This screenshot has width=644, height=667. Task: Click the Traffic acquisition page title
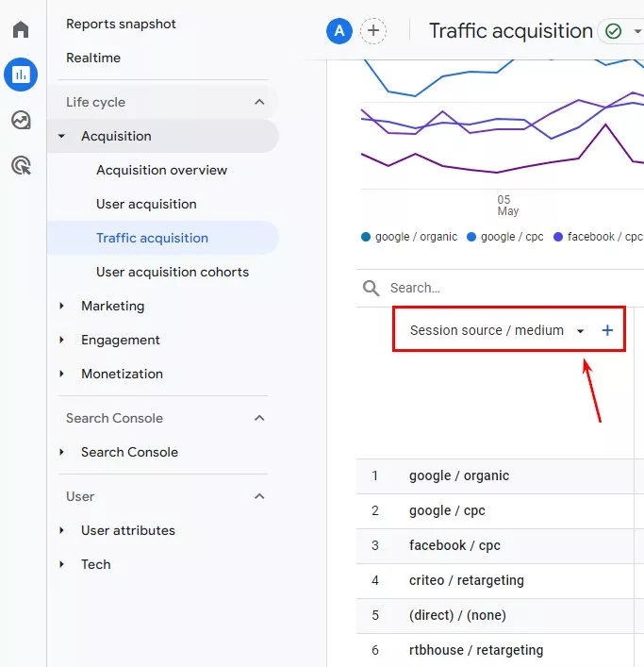click(x=511, y=31)
